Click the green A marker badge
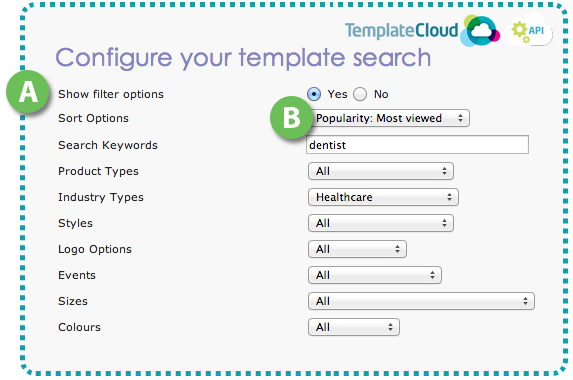Viewport: 573px width, 380px height. coord(28,92)
